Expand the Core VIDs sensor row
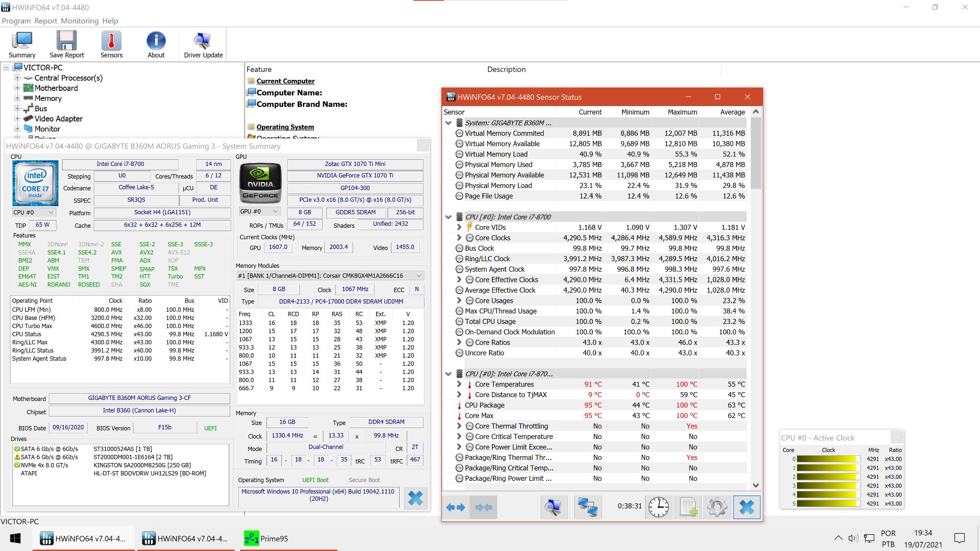Screen dimensions: 980x551 [x=459, y=227]
